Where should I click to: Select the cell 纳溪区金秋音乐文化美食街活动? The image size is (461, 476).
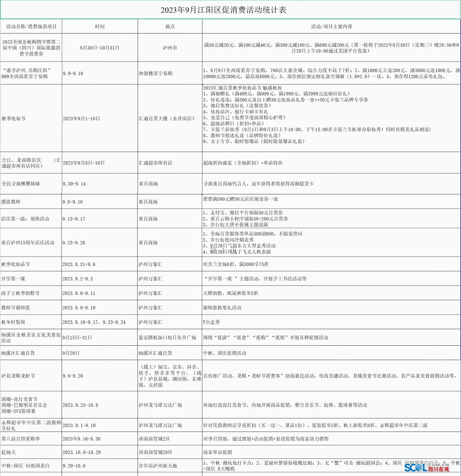pos(31,338)
